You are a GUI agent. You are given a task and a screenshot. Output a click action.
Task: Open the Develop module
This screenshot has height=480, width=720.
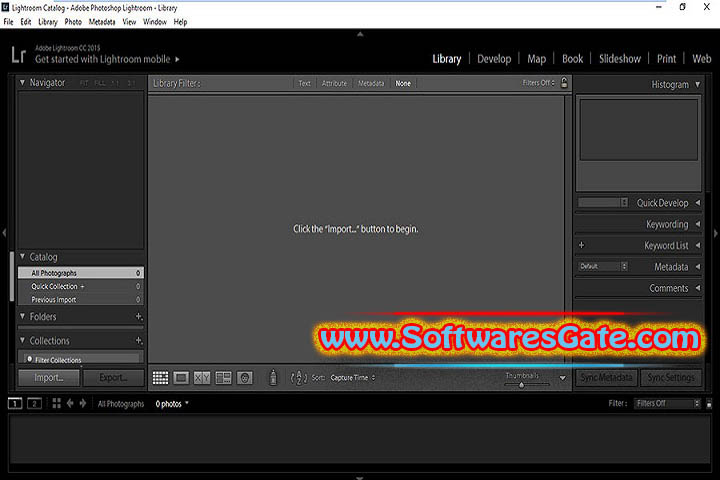click(x=494, y=59)
